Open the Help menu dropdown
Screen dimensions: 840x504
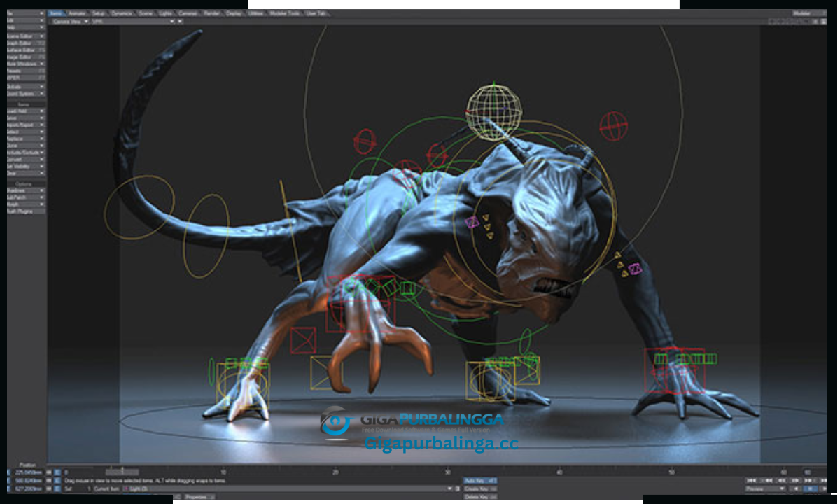coord(26,27)
